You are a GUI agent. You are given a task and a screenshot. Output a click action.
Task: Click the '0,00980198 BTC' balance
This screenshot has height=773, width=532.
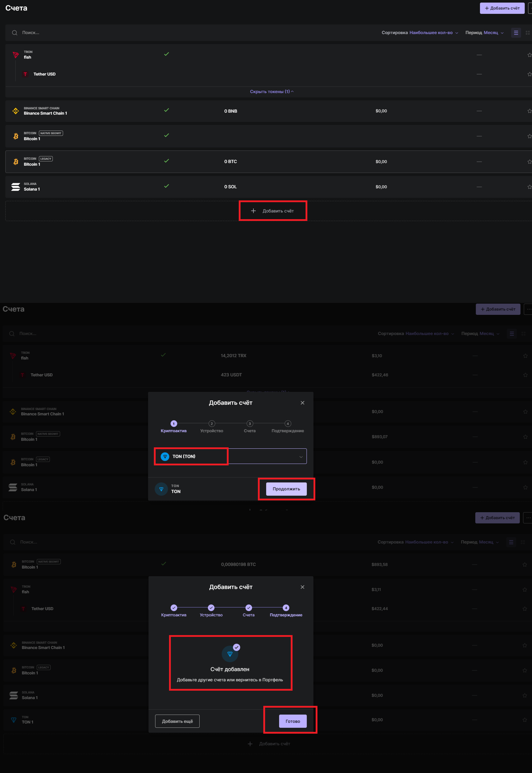click(x=238, y=564)
